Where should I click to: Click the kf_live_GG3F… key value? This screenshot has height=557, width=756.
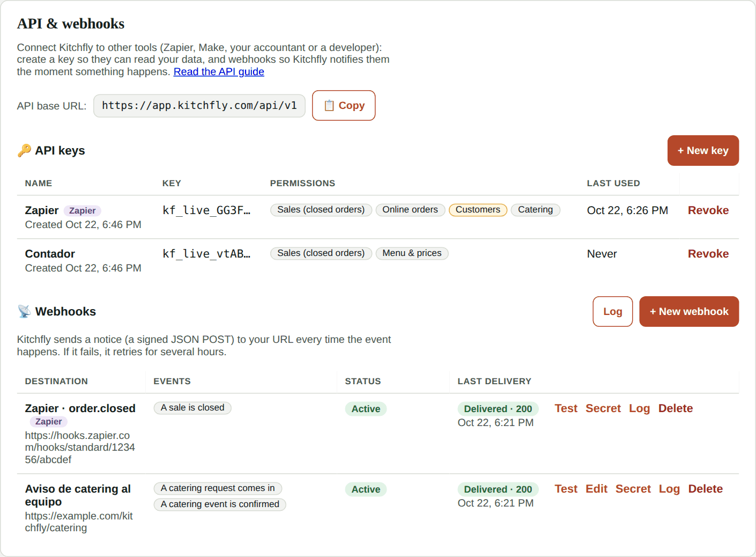(x=206, y=210)
